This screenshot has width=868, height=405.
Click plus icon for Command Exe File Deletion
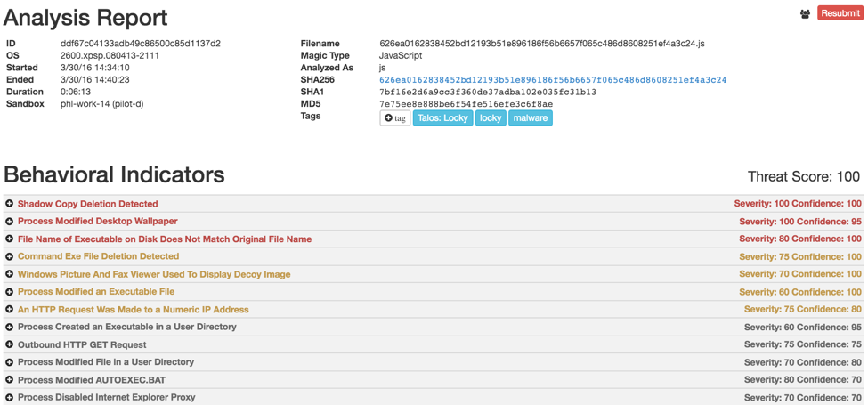tap(10, 256)
